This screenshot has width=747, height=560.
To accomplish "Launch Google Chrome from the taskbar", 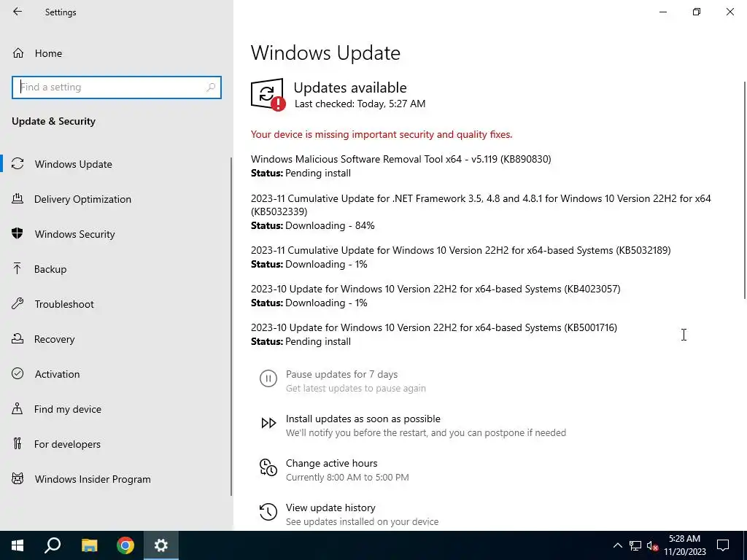I will tap(125, 545).
